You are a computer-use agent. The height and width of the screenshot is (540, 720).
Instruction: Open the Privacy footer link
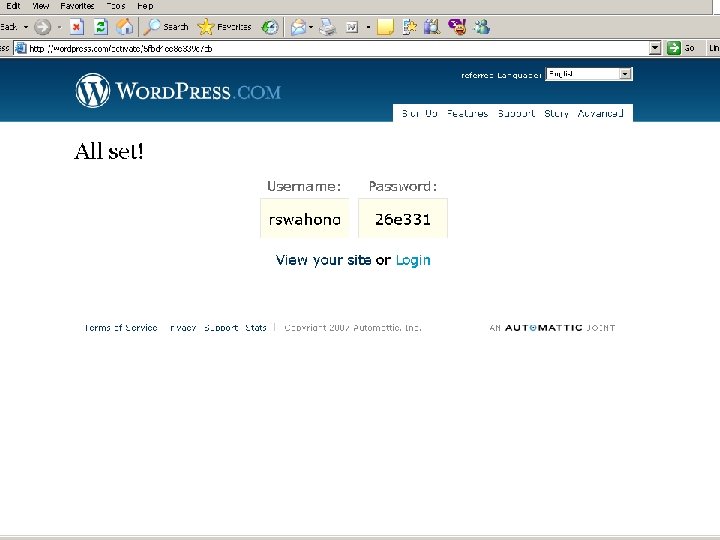pyautogui.click(x=183, y=328)
